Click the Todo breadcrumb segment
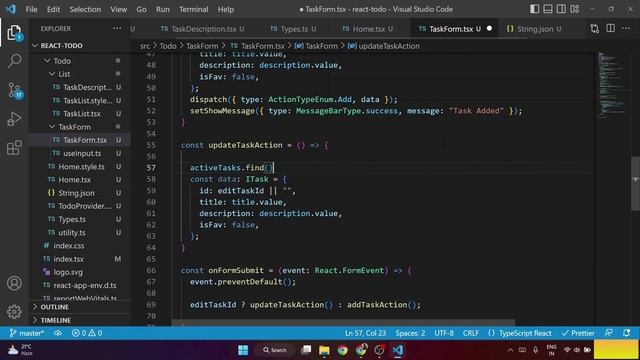The image size is (640, 360). (168, 46)
